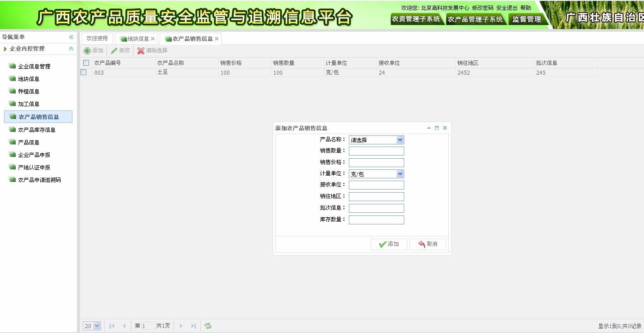This screenshot has width=644, height=333.
Task: Open the 计量单位 dropdown
Action: (x=400, y=174)
